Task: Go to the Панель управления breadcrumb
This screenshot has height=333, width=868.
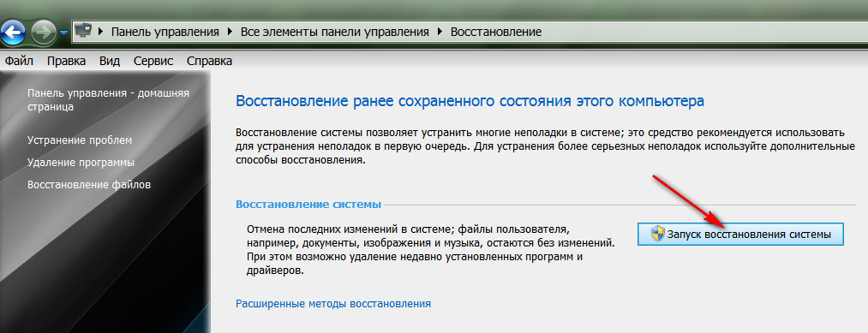Action: (165, 32)
